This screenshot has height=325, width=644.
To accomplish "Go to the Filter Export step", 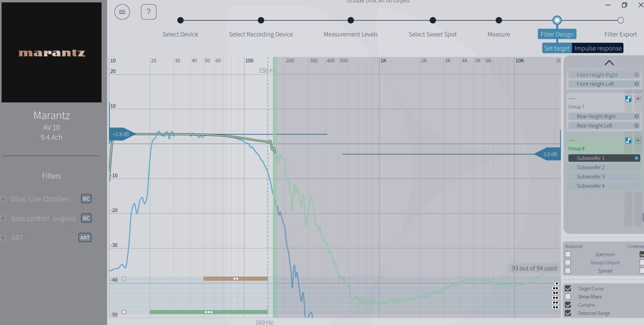I will pos(620,21).
